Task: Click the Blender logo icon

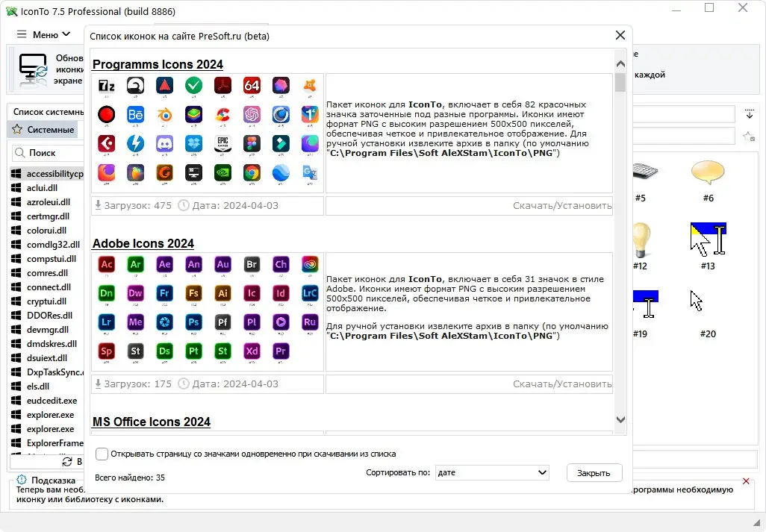Action: [165, 115]
